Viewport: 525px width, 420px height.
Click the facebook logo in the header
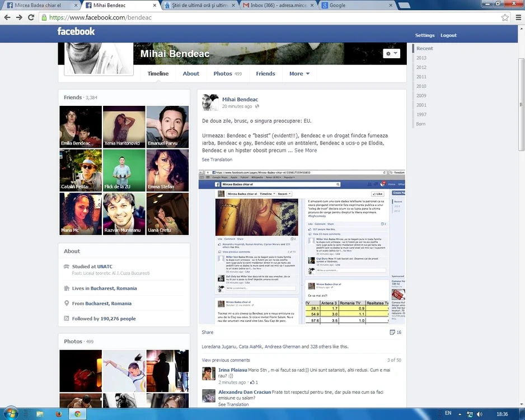(76, 31)
